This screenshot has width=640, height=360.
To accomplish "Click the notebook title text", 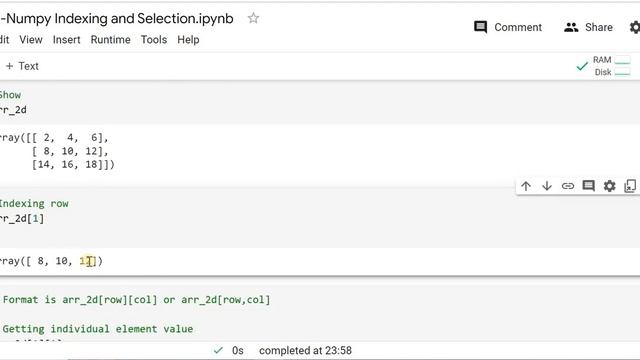I will [x=117, y=18].
